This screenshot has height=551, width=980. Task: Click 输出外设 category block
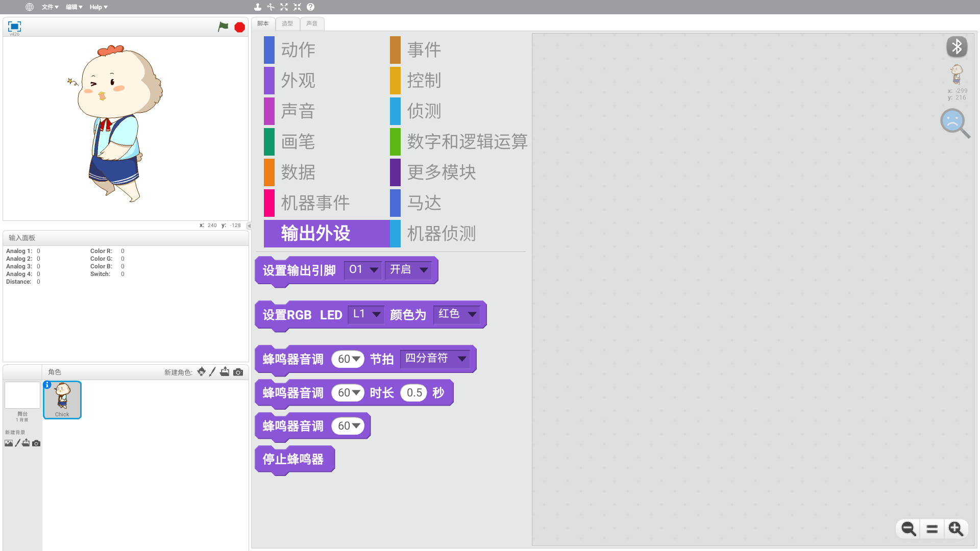[315, 233]
